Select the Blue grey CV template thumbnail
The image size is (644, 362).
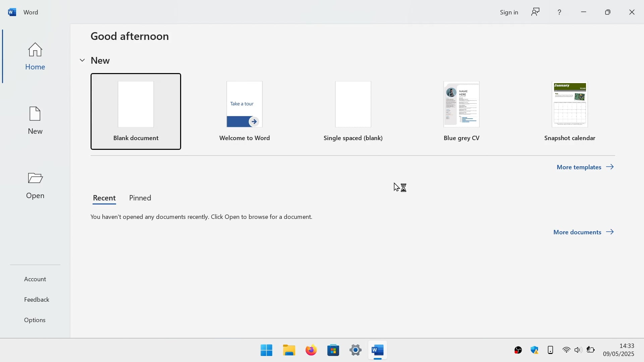point(462,104)
